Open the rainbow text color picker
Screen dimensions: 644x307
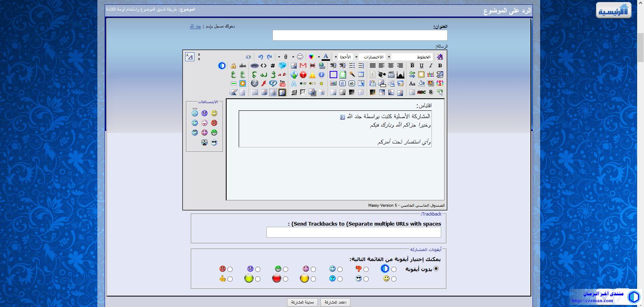coord(311,57)
